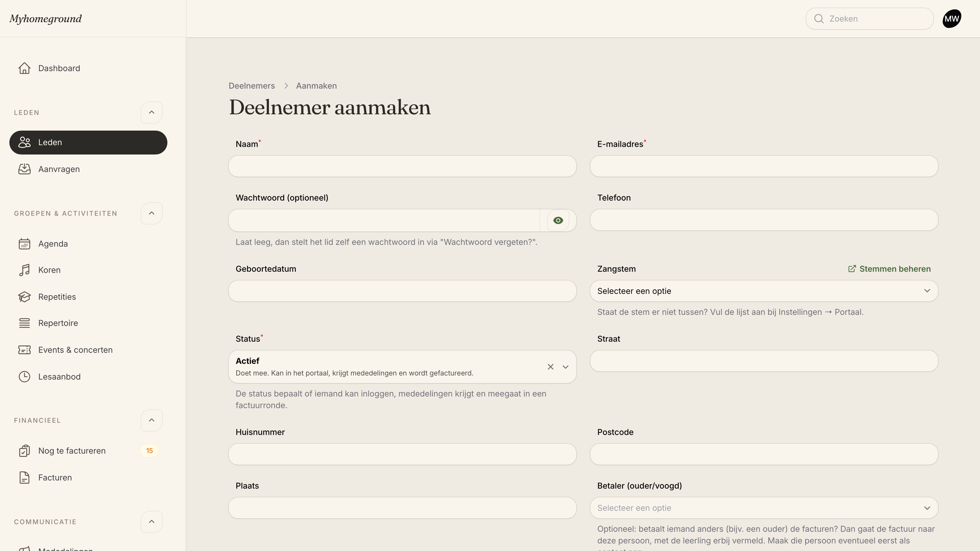The image size is (980, 551).
Task: Click the Events & concerten ticket icon
Action: [24, 350]
